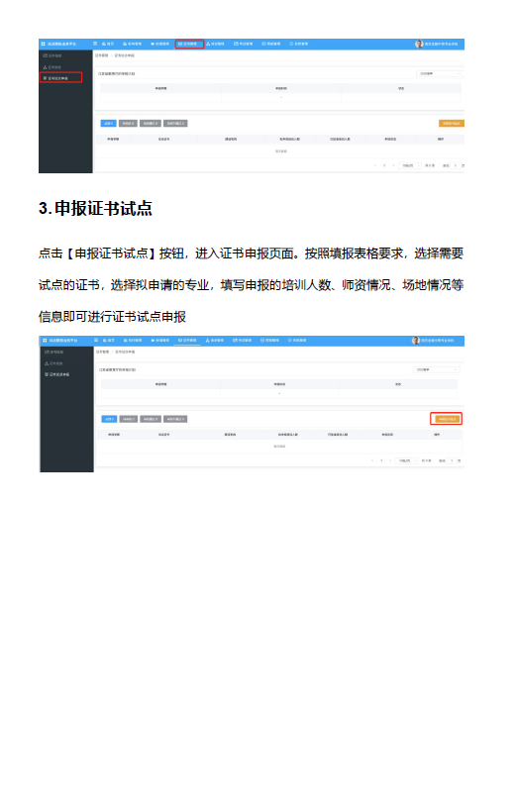Click red-outlined orange 申报证书试点 button
The height and width of the screenshot is (812, 516).
(x=446, y=419)
